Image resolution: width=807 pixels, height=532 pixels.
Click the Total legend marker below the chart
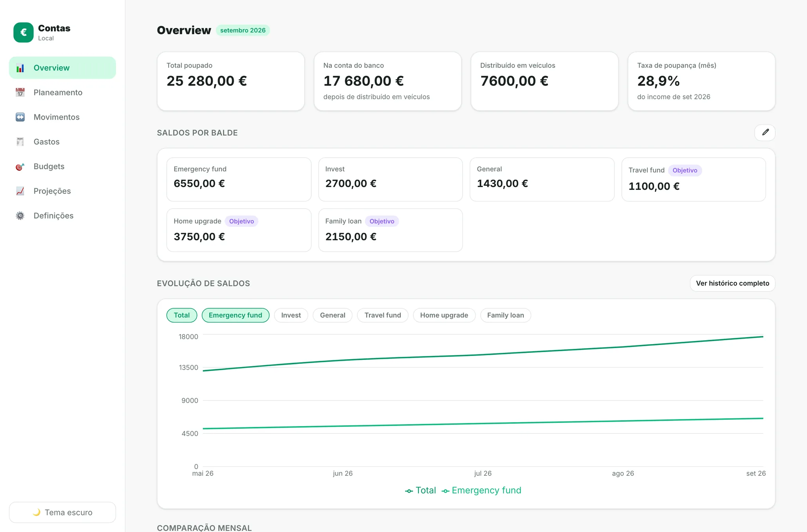(x=409, y=491)
